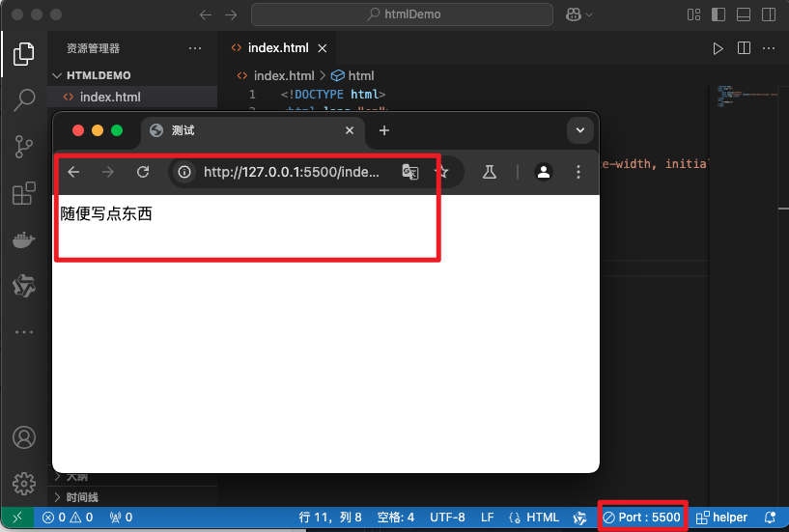Toggle notifications bell in status bar

tap(770, 518)
